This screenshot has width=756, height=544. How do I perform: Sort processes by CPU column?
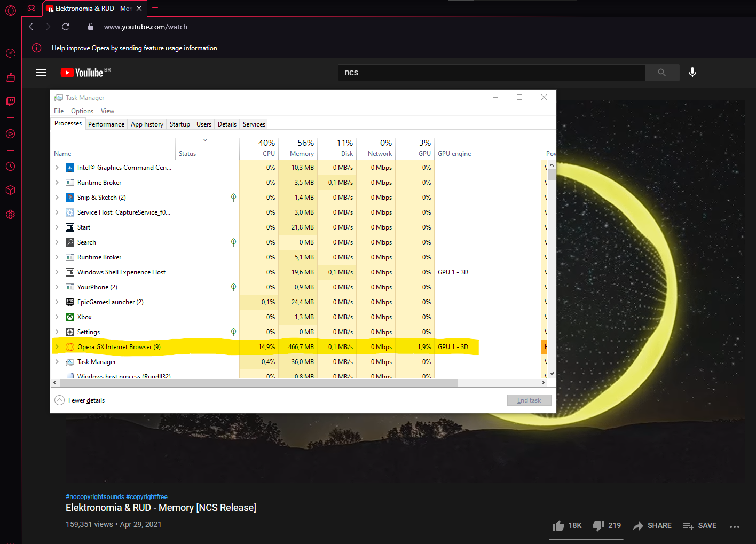coord(259,148)
